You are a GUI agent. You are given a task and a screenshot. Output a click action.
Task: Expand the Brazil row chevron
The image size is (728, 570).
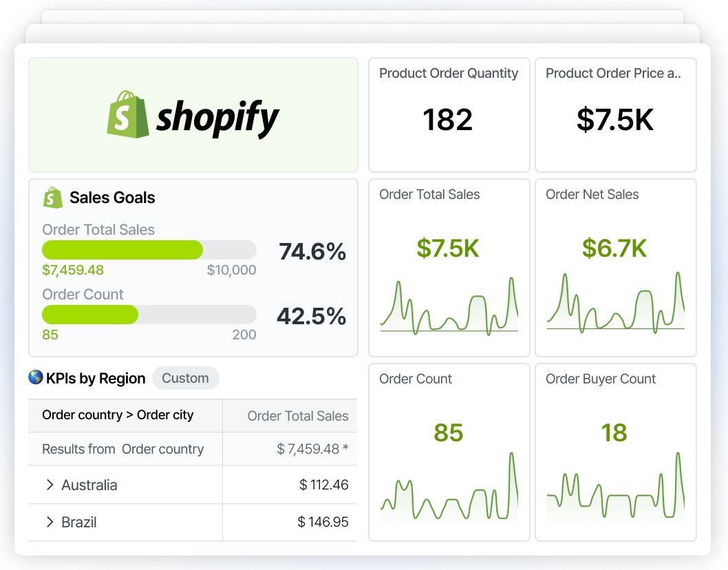[x=50, y=522]
